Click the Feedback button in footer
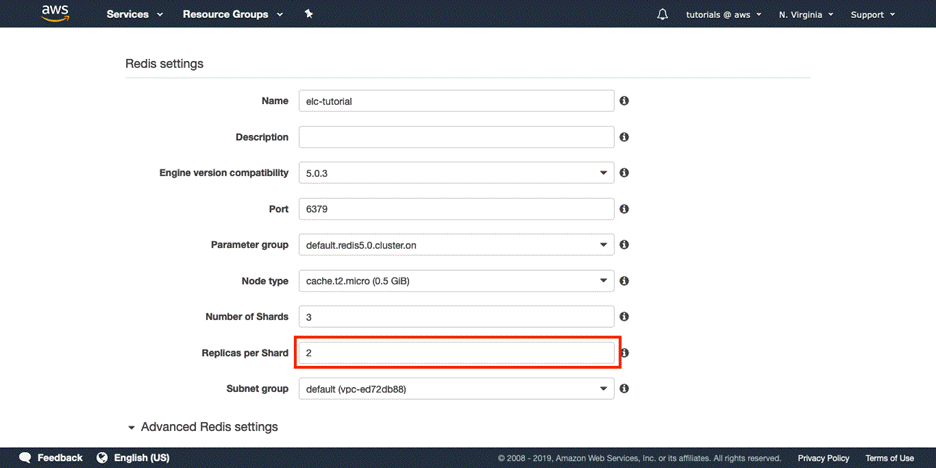The image size is (936, 468). pyautogui.click(x=52, y=458)
